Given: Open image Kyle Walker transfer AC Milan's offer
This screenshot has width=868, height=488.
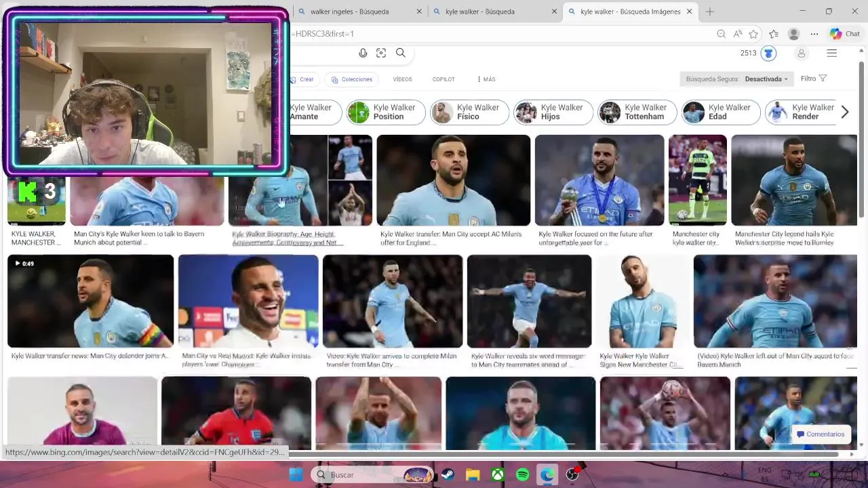Looking at the screenshot, I should click(453, 180).
